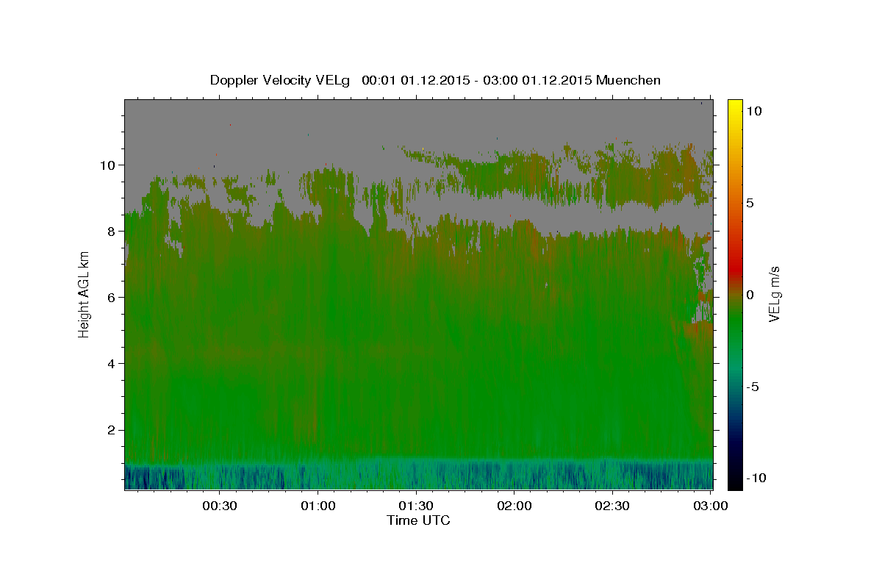Click the 'VELg m/s' colorbar label
Viewport: 882px width, 588px height.
(774, 293)
